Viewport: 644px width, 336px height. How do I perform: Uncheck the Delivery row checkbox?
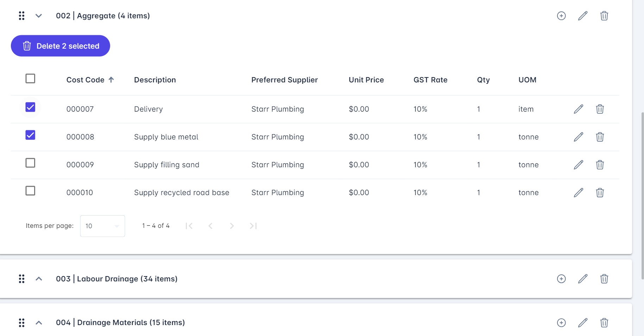[30, 107]
